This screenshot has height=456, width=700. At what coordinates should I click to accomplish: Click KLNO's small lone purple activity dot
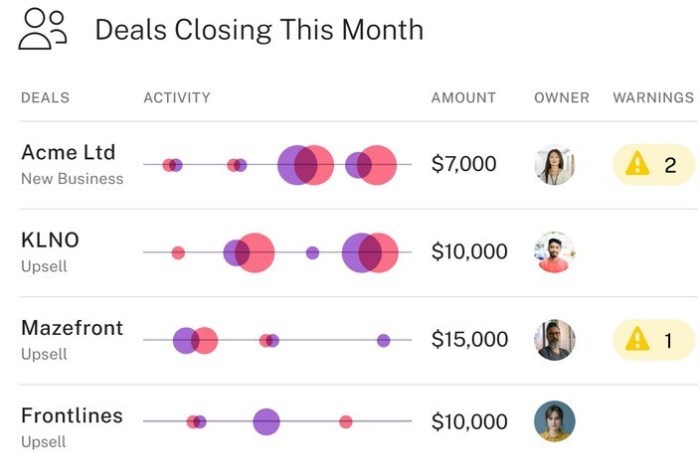312,253
